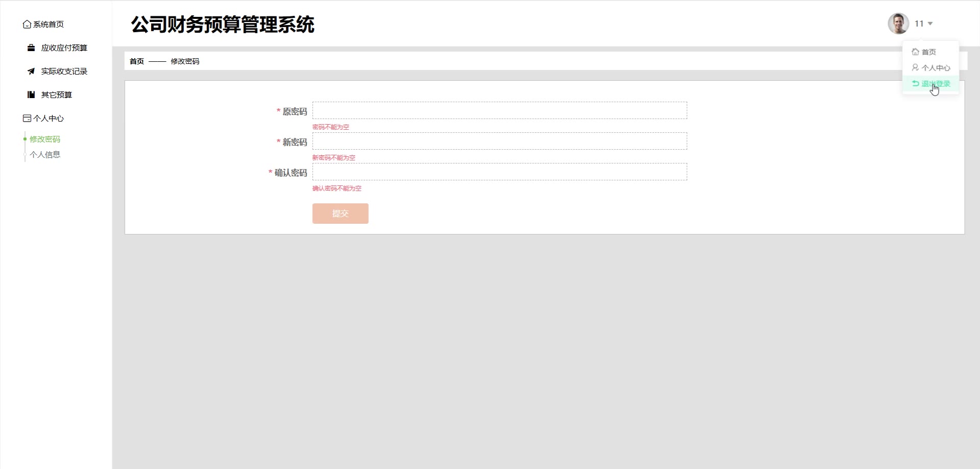Submit the form with 提交 button
The width and height of the screenshot is (980, 469).
point(340,214)
